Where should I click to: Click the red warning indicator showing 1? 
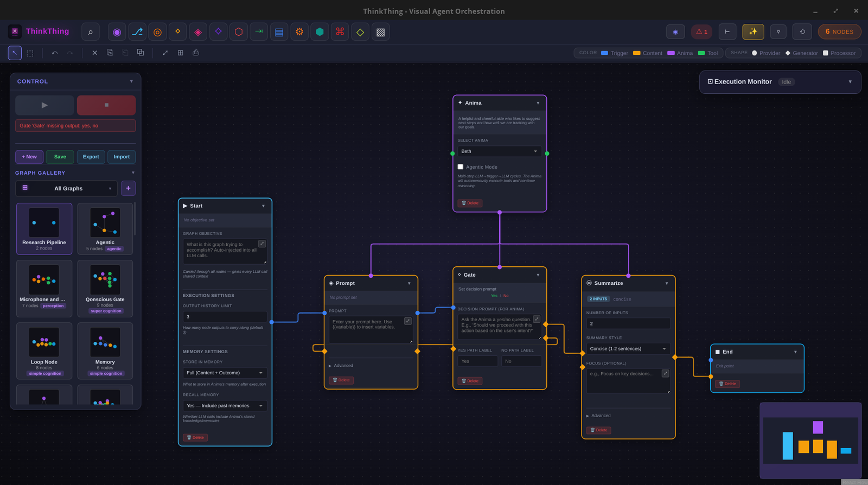tap(701, 31)
